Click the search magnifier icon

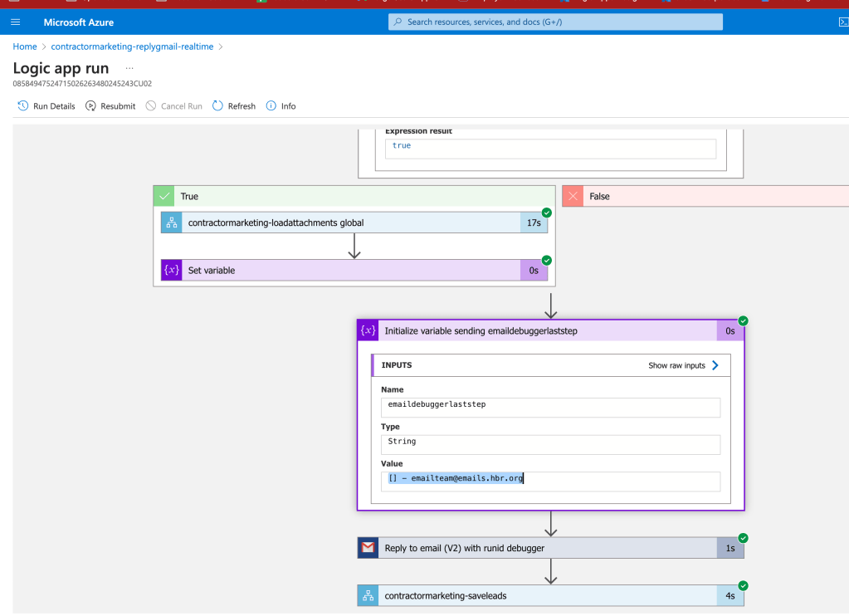pyautogui.click(x=398, y=22)
